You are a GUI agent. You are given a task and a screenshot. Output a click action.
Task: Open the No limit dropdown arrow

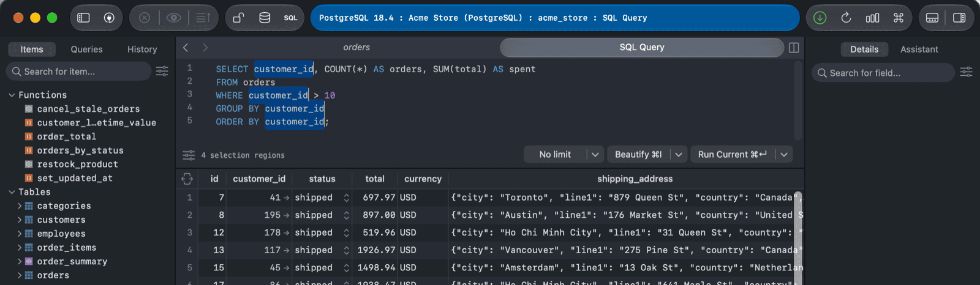[x=595, y=155]
